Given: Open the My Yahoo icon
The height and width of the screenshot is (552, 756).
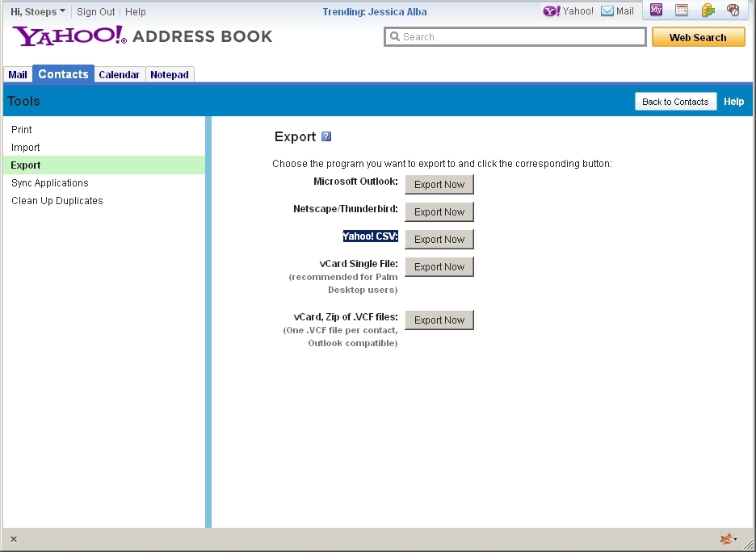Looking at the screenshot, I should [x=656, y=10].
